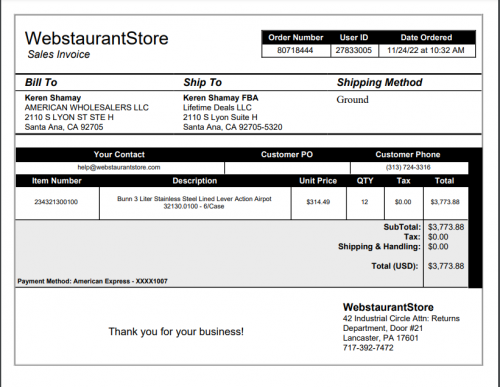Click the Tax column header
The width and height of the screenshot is (500, 387).
click(403, 181)
